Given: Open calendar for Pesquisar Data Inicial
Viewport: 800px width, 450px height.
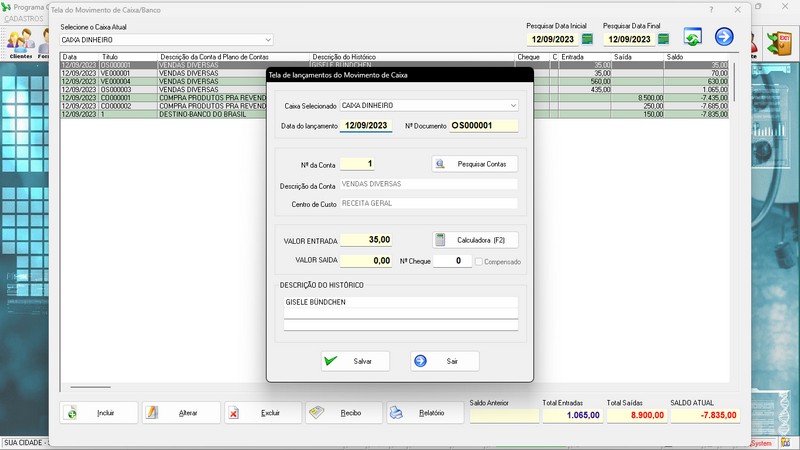Looking at the screenshot, I should coord(587,39).
